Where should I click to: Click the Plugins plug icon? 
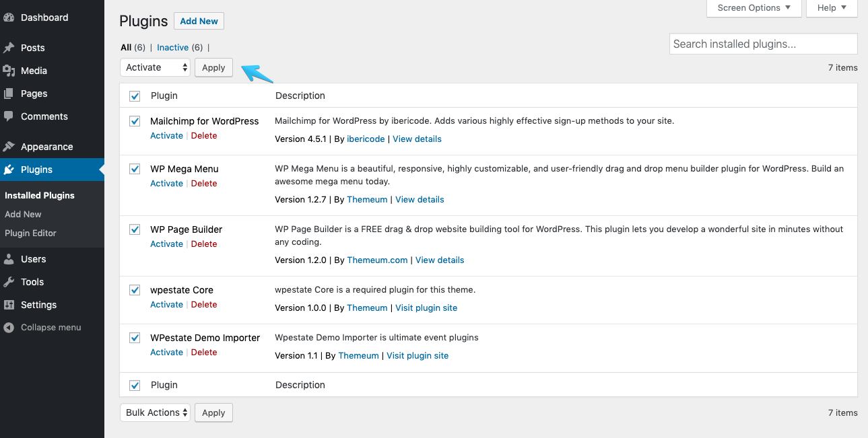tap(9, 170)
